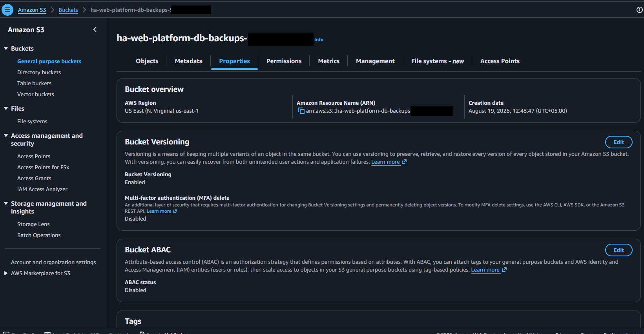Image resolution: width=644 pixels, height=334 pixels.
Task: Click the Amazon S3 breadcrumb link
Action: click(x=32, y=10)
